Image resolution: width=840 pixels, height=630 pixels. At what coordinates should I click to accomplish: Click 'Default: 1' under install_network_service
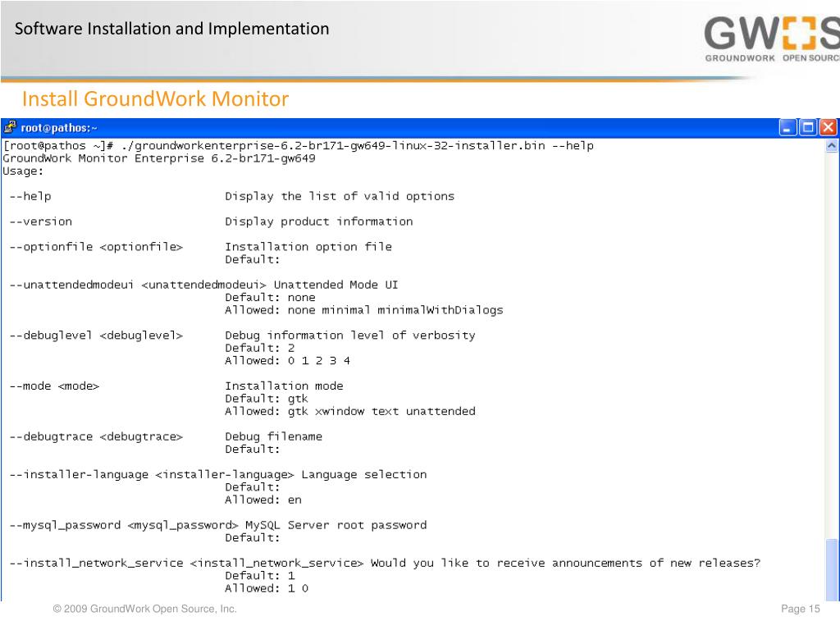click(260, 576)
